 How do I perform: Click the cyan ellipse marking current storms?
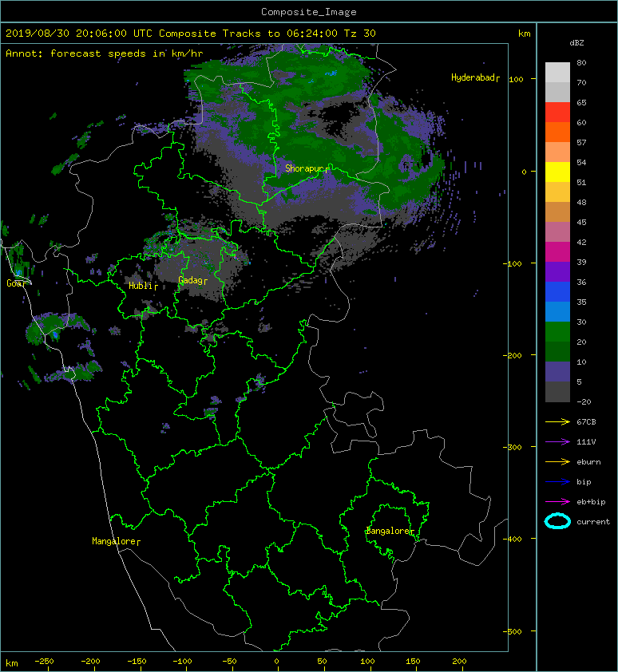point(557,522)
